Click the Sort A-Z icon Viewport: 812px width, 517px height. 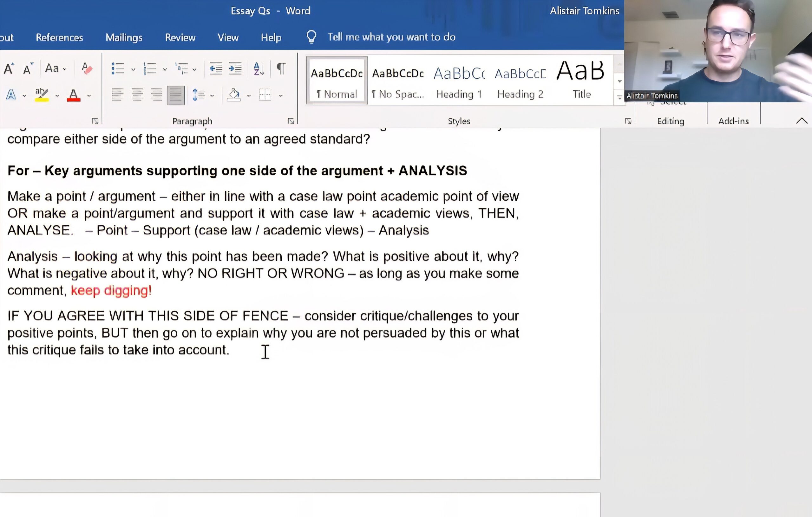pos(259,69)
